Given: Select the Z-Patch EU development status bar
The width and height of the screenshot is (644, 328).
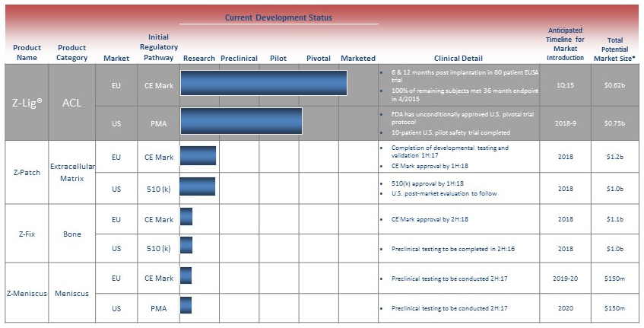Looking at the screenshot, I should [198, 155].
